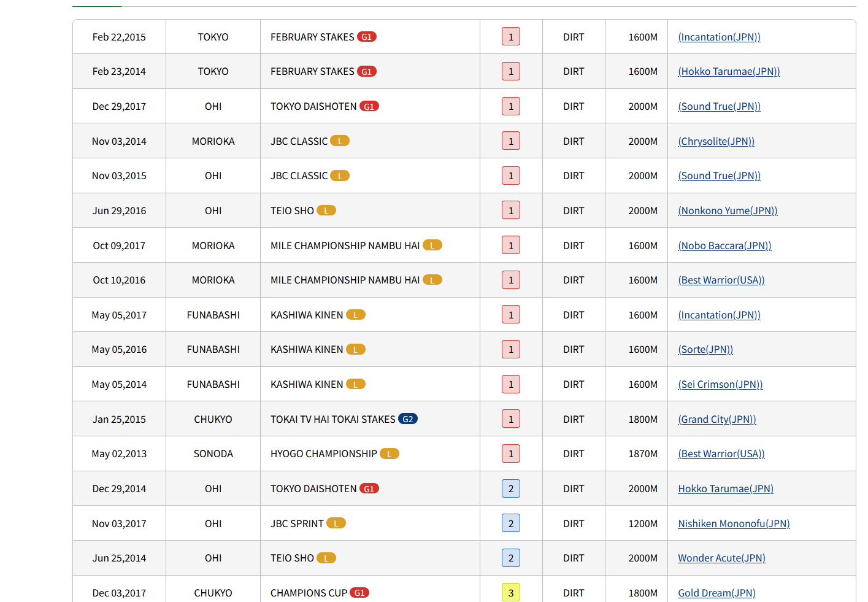Image resolution: width=868 pixels, height=602 pixels.
Task: Click 3rd place badge in Dec 03,2017 row
Action: pyautogui.click(x=511, y=592)
